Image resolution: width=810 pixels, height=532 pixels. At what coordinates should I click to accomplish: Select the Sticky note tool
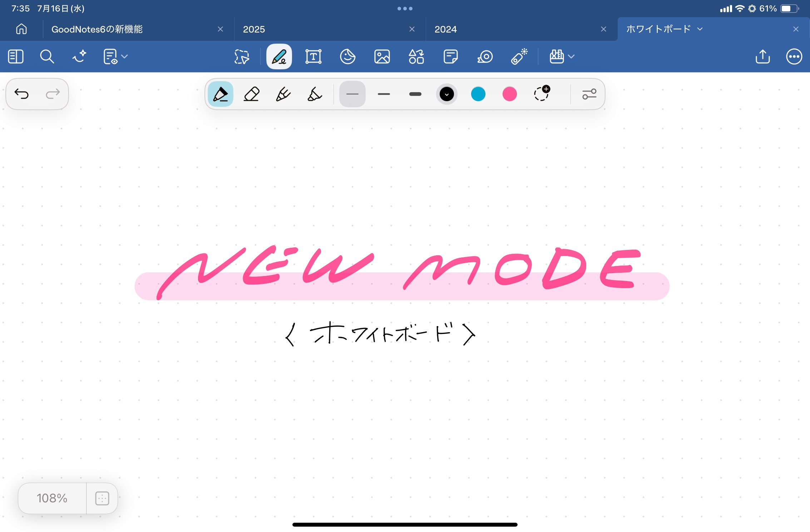450,56
